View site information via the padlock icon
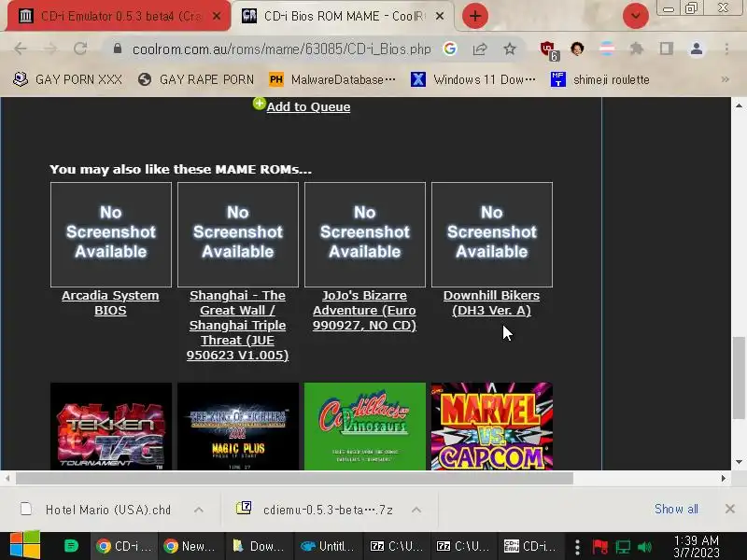 pyautogui.click(x=118, y=49)
